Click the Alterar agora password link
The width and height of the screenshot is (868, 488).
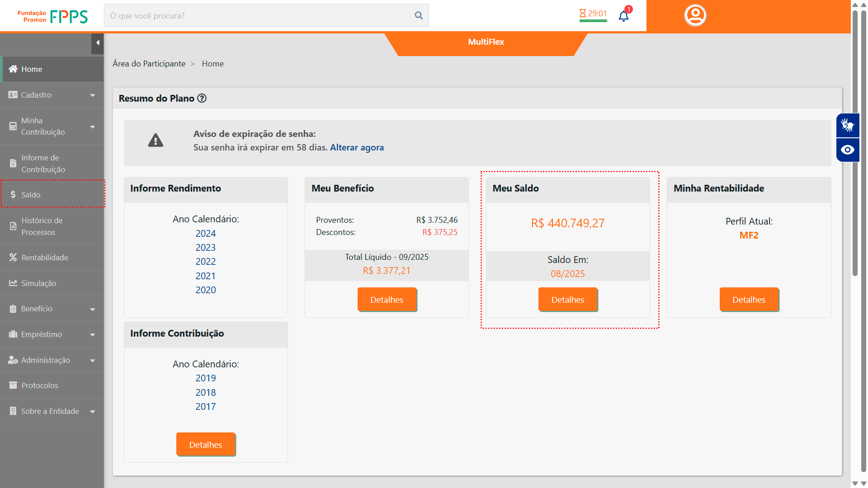pyautogui.click(x=357, y=148)
